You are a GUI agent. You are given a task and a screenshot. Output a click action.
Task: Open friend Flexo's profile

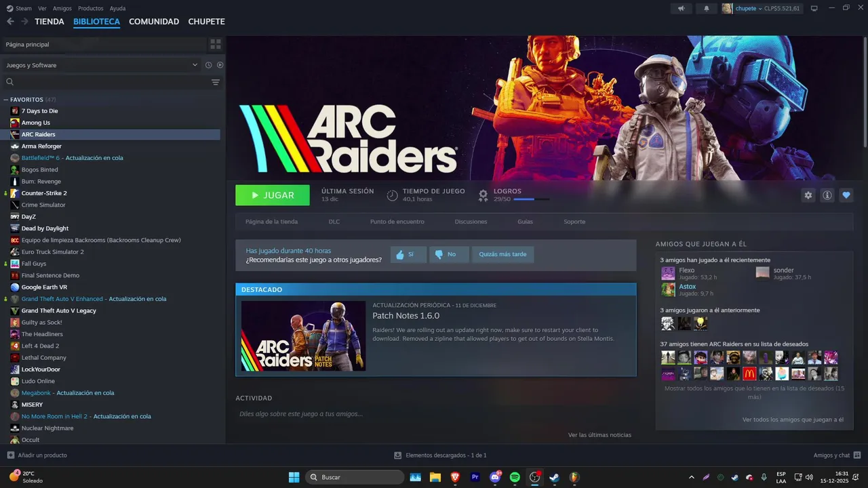687,270
